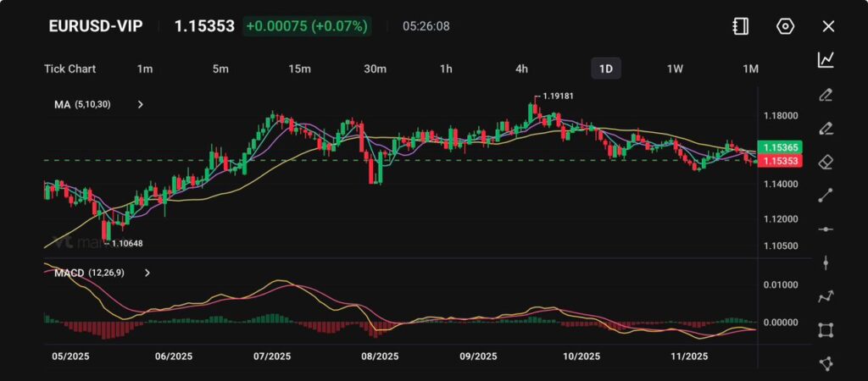Viewport: 868px width, 381px height.
Task: Choose the vertical line tool
Action: click(x=826, y=263)
